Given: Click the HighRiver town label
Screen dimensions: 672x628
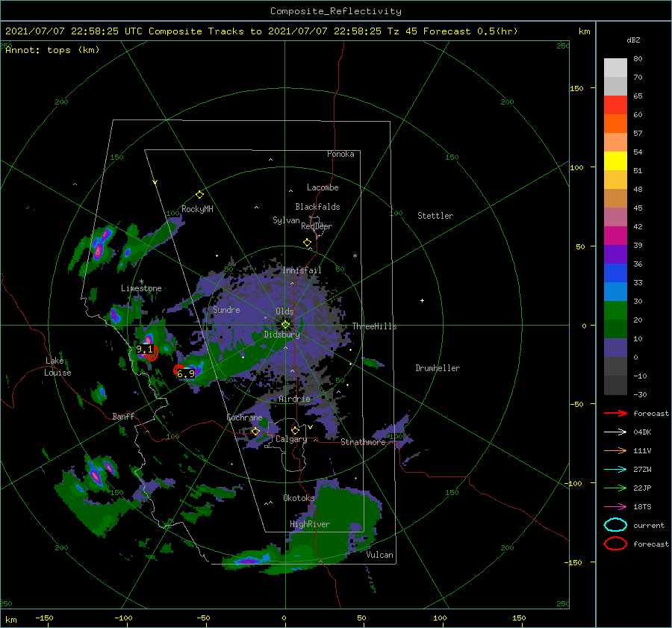Looking at the screenshot, I should point(310,524).
